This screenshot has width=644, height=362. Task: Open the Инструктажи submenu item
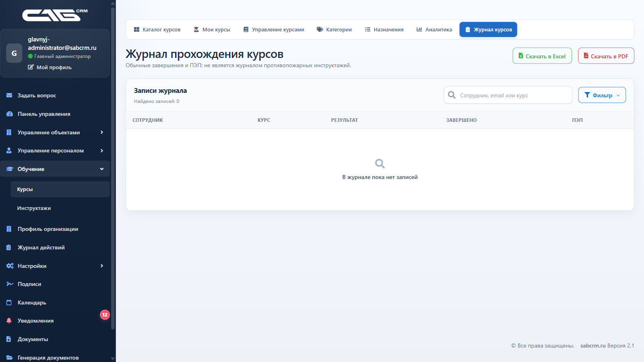pos(60,208)
